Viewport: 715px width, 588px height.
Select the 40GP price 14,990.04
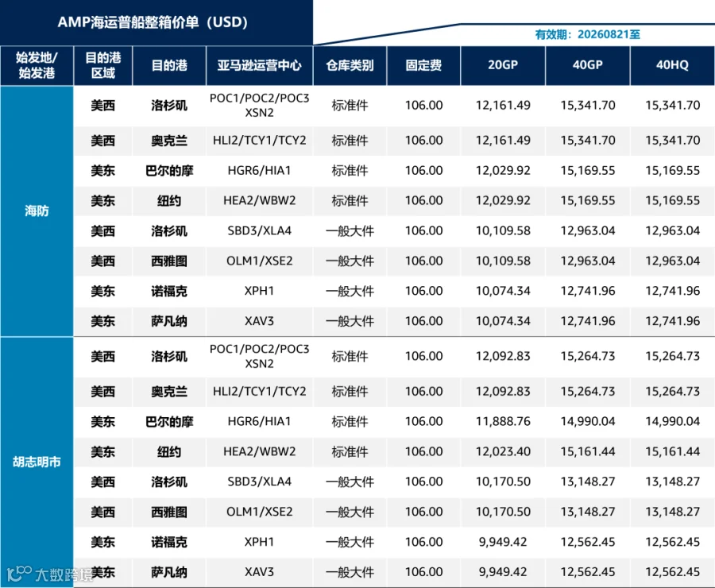pyautogui.click(x=588, y=421)
